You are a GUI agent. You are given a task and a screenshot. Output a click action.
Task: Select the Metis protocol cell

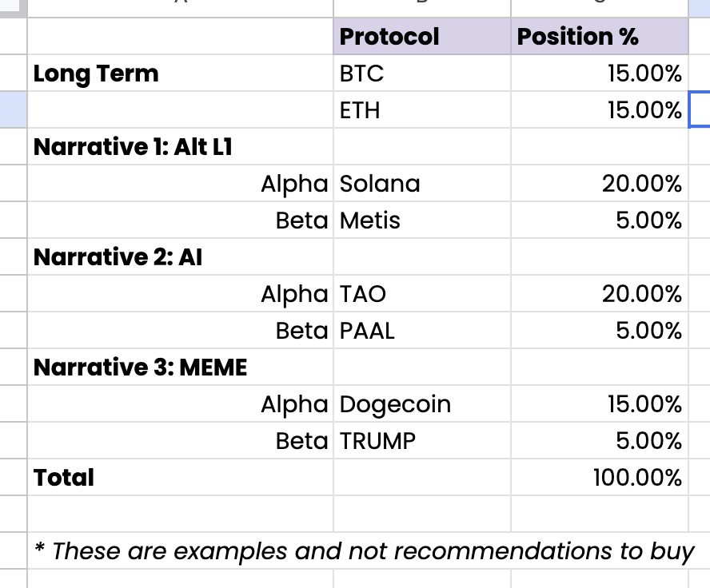[x=421, y=220]
